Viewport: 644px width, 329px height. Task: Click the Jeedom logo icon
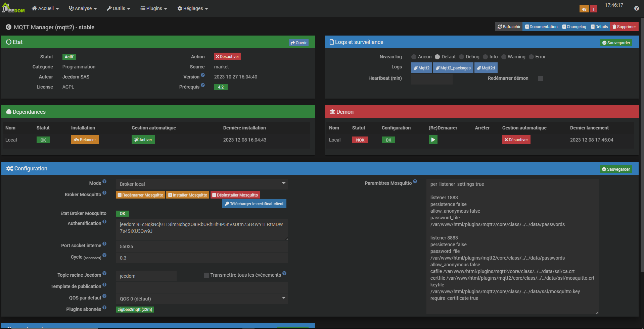pyautogui.click(x=13, y=8)
